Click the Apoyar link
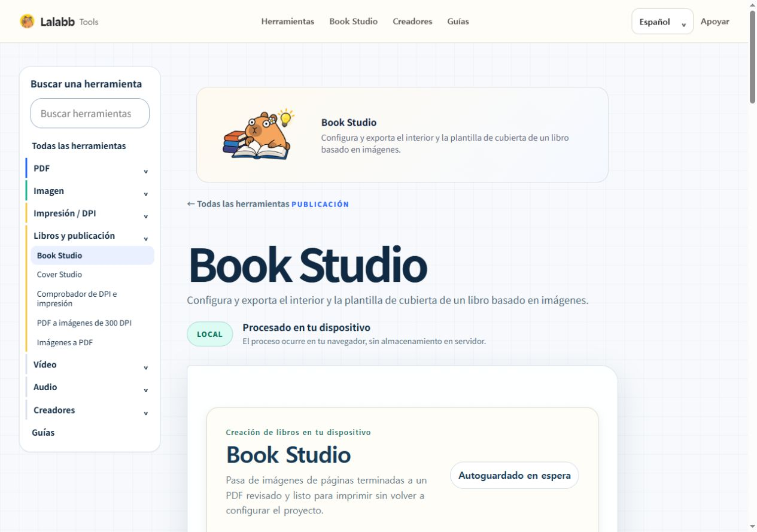The image size is (757, 532). pos(715,22)
